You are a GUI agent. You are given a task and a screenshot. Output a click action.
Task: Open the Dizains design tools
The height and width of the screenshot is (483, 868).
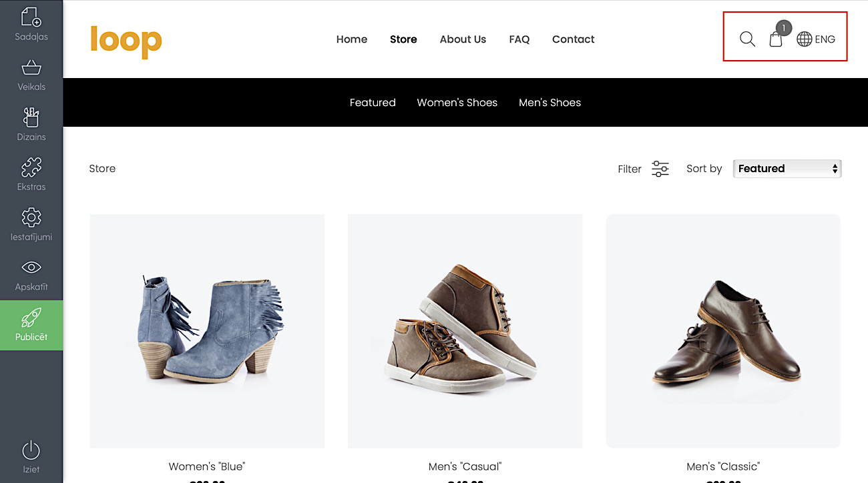pos(31,125)
